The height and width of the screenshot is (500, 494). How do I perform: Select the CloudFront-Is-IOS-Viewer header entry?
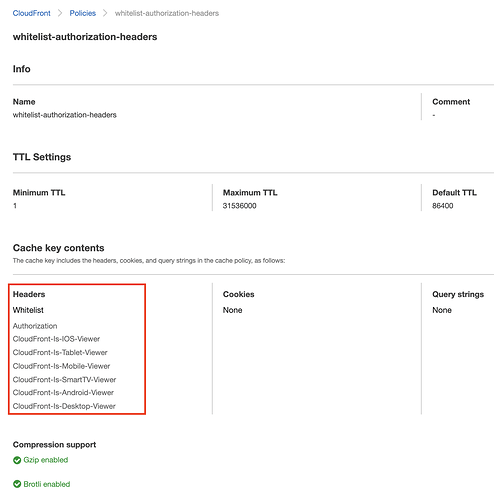(x=56, y=339)
